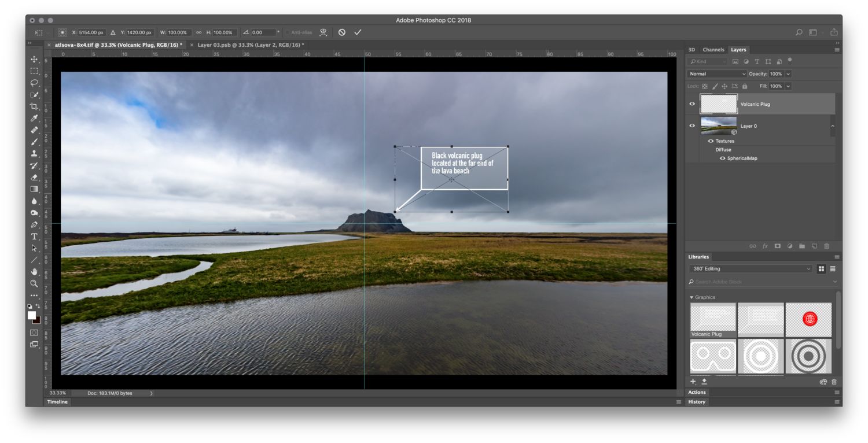This screenshot has width=868, height=443.
Task: Open layer style fx menu
Action: tap(765, 246)
